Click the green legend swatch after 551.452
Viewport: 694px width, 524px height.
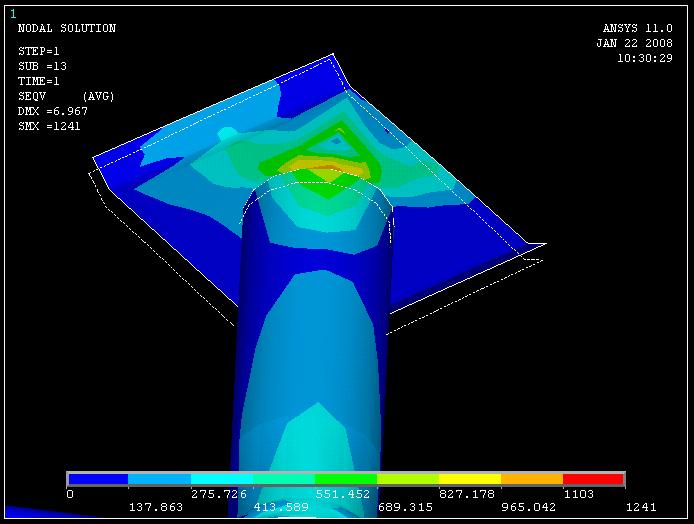(346, 479)
